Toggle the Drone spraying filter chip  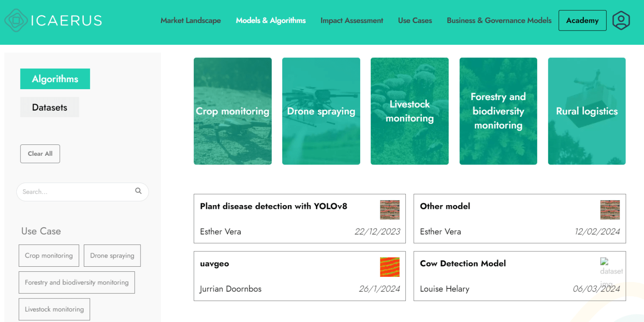[112, 255]
